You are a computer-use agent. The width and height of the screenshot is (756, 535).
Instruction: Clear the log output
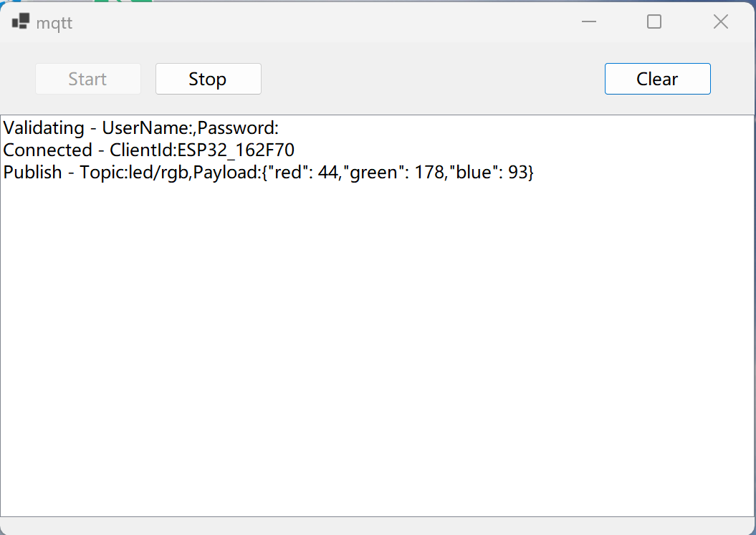tap(658, 79)
